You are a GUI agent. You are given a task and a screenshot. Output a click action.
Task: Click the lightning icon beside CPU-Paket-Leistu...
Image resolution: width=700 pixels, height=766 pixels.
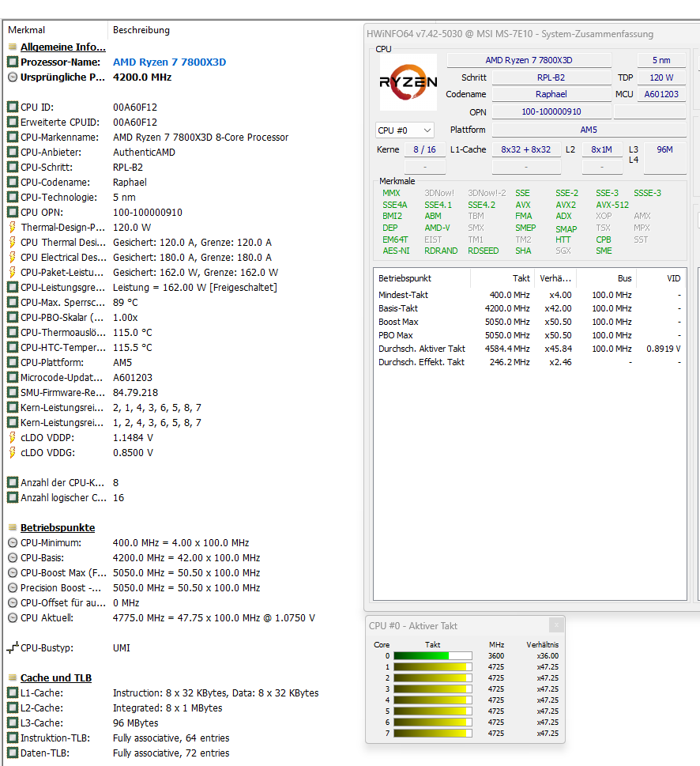(13, 273)
